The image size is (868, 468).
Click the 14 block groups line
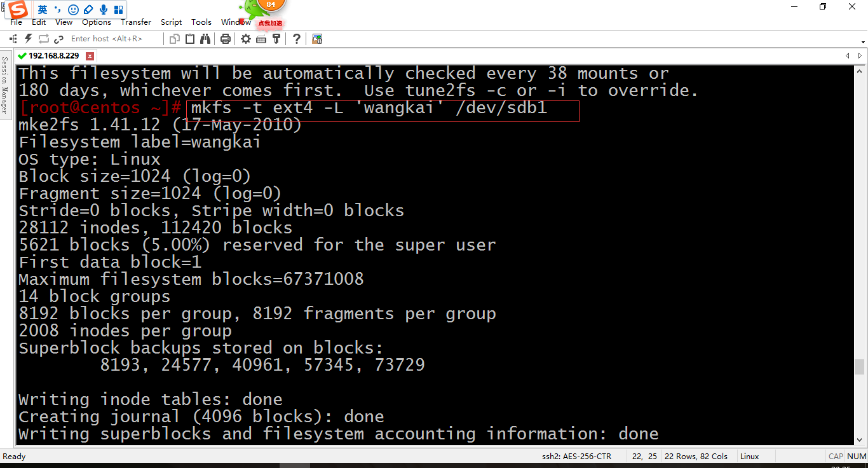pyautogui.click(x=95, y=296)
